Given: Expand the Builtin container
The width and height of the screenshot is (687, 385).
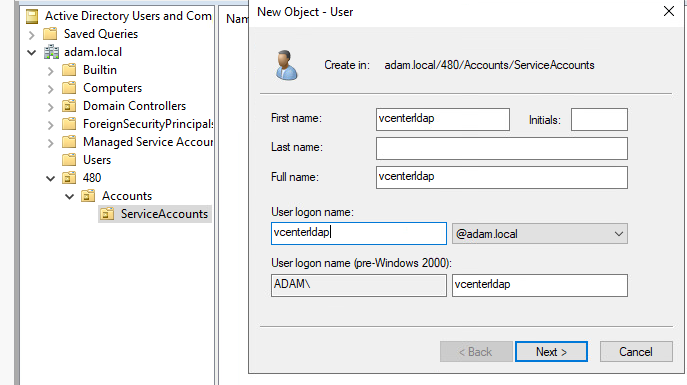Looking at the screenshot, I should [50, 71].
